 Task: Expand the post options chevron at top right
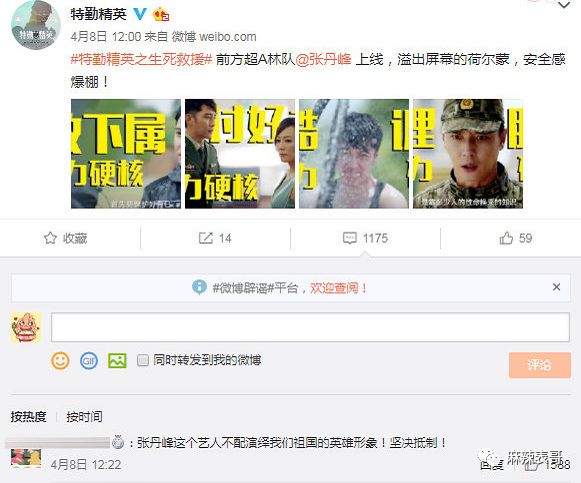564,5
